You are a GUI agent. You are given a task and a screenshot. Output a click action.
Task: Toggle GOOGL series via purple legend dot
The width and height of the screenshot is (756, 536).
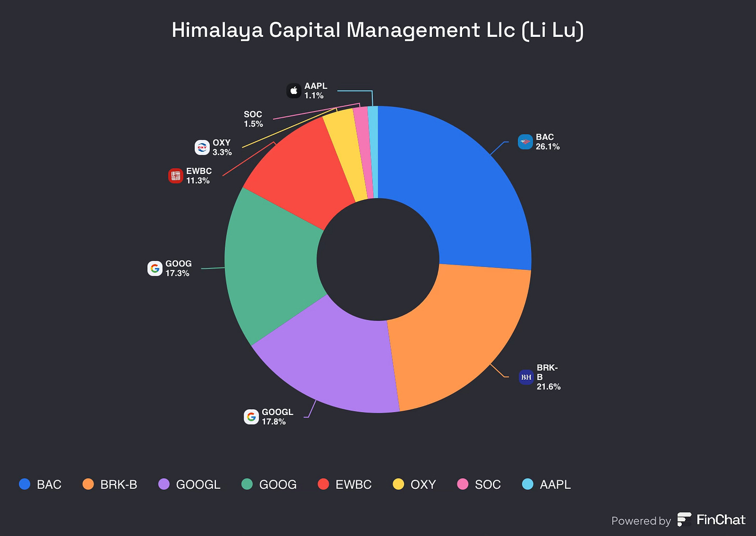click(164, 484)
